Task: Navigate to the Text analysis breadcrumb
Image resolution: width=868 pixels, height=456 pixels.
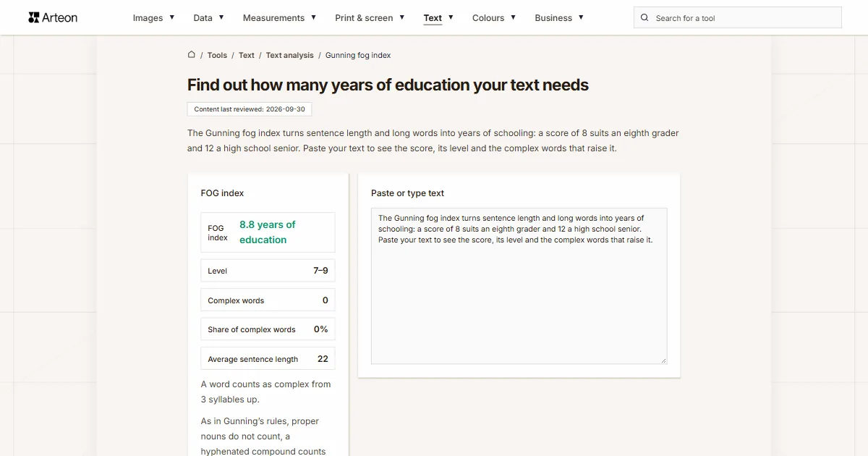Action: 290,55
